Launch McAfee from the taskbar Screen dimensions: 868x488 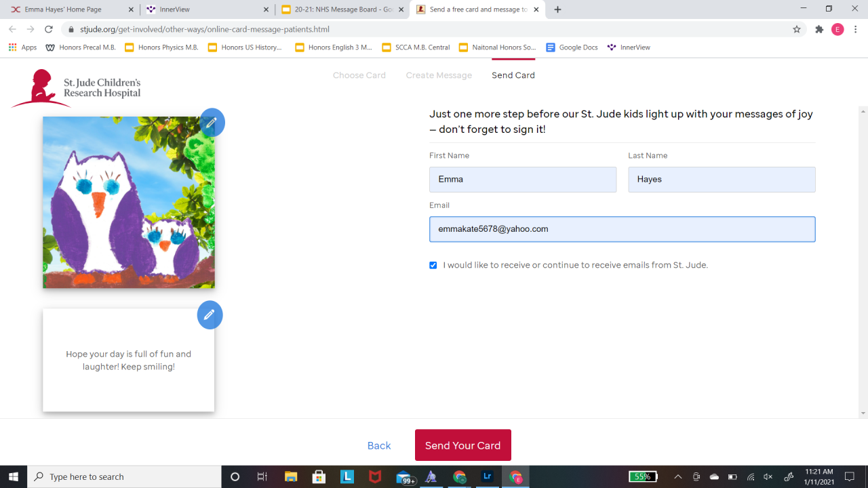click(375, 477)
